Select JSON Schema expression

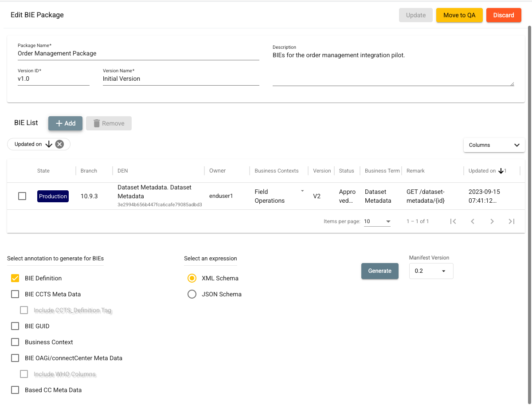192,294
